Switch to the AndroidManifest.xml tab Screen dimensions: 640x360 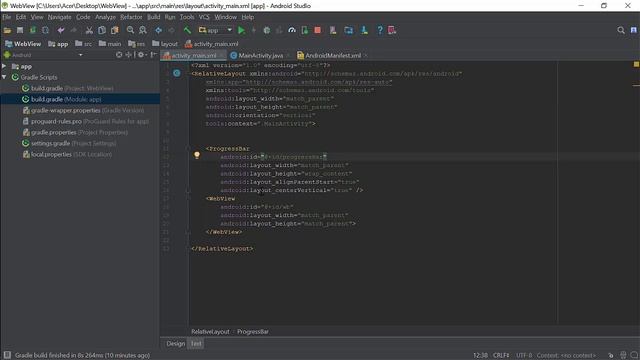(x=333, y=56)
